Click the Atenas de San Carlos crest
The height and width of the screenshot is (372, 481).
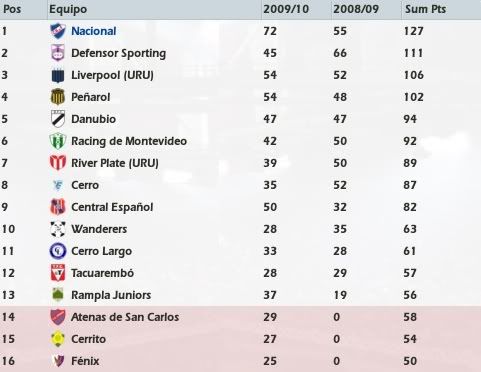pos(58,317)
